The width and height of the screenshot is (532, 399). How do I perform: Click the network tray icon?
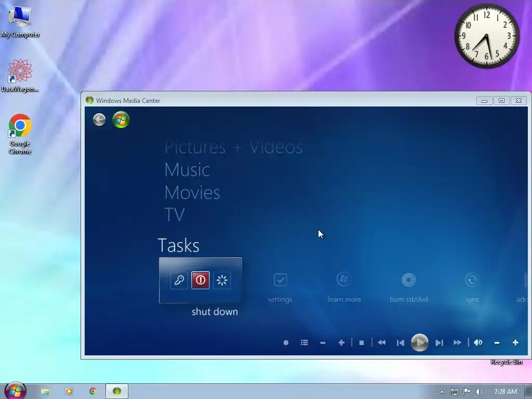[x=454, y=392]
